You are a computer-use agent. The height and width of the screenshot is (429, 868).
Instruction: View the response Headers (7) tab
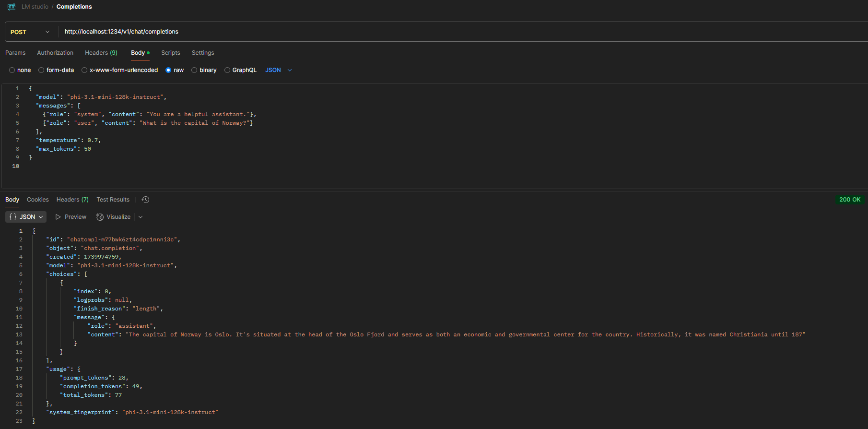[72, 200]
